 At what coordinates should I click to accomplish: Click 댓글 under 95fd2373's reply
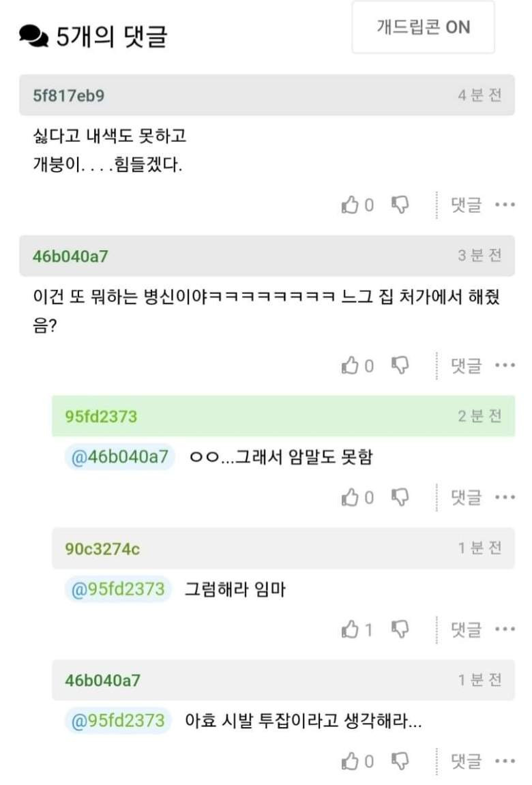(x=466, y=497)
